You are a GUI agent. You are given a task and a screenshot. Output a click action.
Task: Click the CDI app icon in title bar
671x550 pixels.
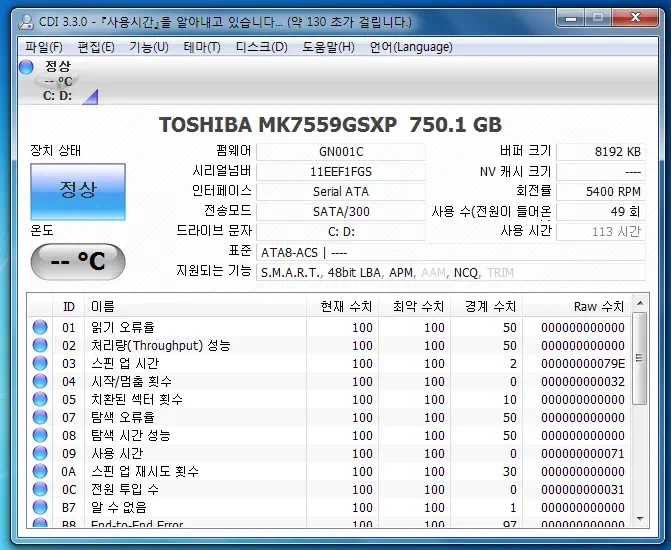point(26,21)
